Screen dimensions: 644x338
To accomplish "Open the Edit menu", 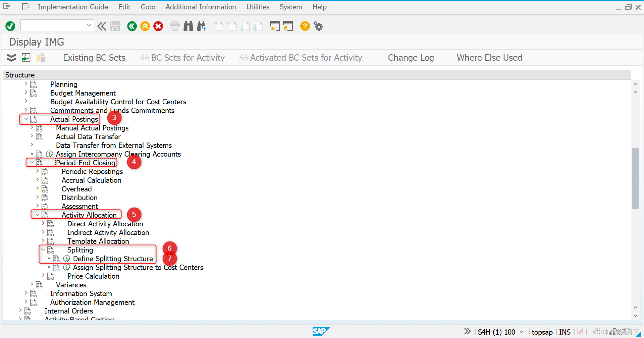I will point(124,7).
